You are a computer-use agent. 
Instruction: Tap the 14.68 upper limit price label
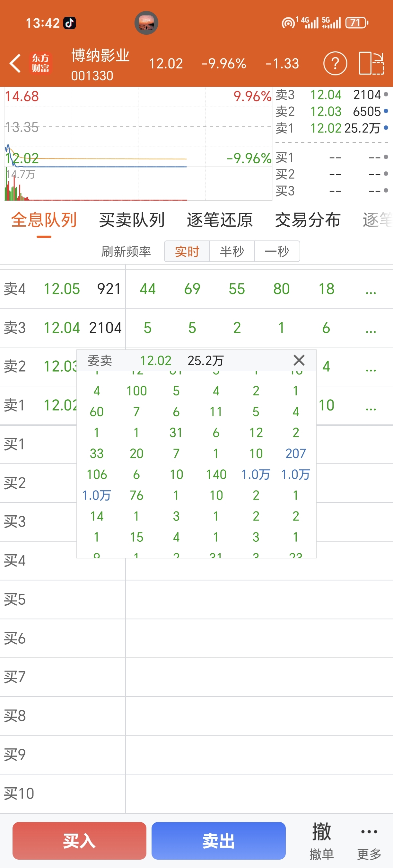point(22,97)
